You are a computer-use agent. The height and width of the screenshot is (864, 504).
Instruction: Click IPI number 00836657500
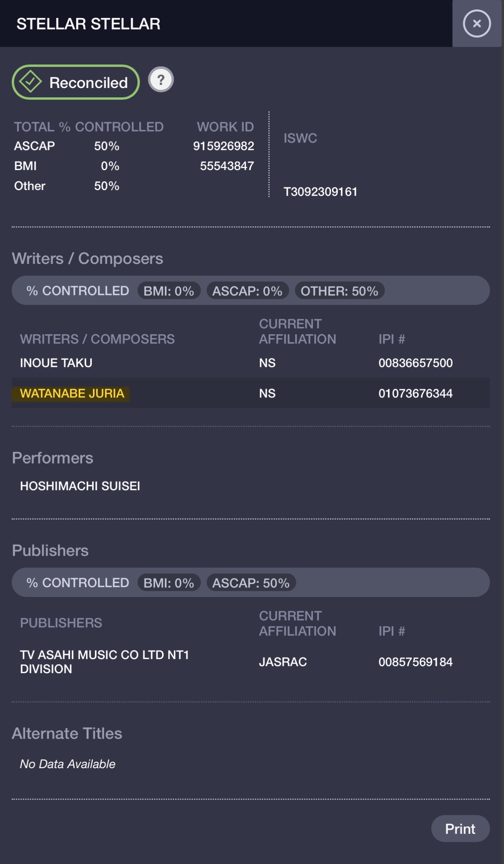pyautogui.click(x=415, y=362)
